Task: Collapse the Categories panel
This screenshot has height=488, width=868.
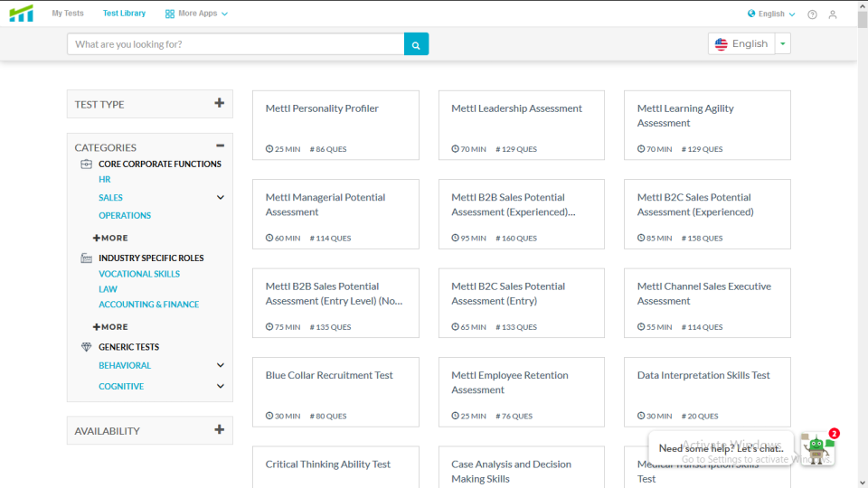Action: coord(220,146)
